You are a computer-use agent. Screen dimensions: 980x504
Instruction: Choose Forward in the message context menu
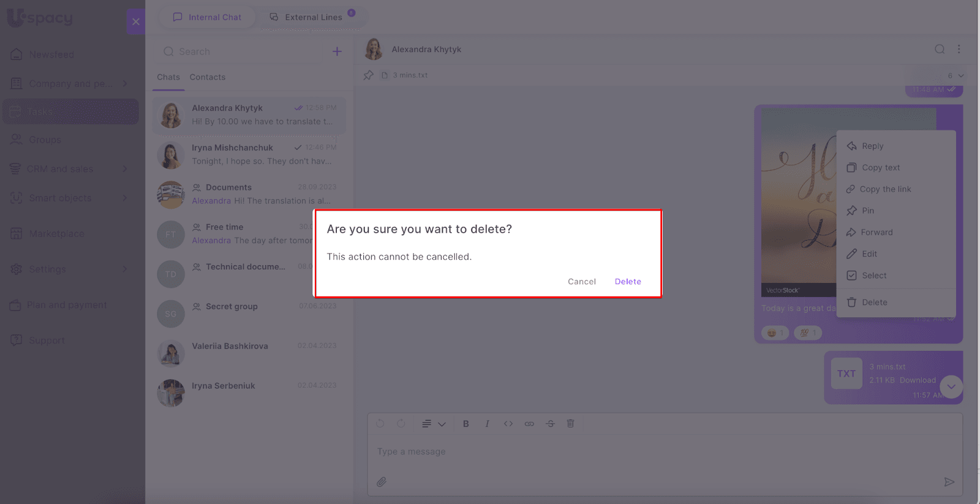(876, 232)
